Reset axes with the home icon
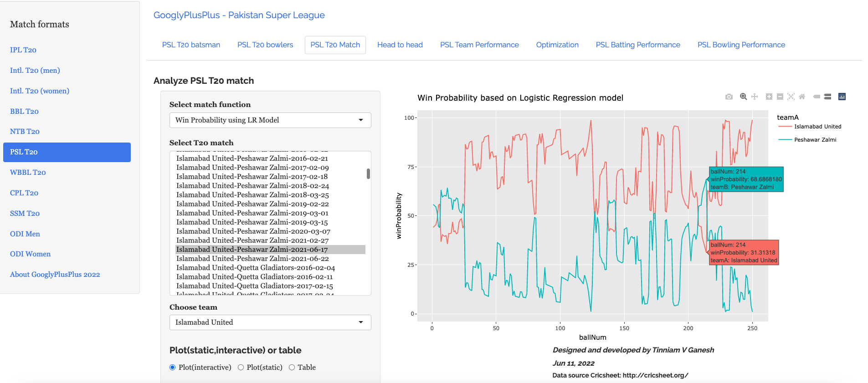The width and height of the screenshot is (868, 383). coord(802,97)
